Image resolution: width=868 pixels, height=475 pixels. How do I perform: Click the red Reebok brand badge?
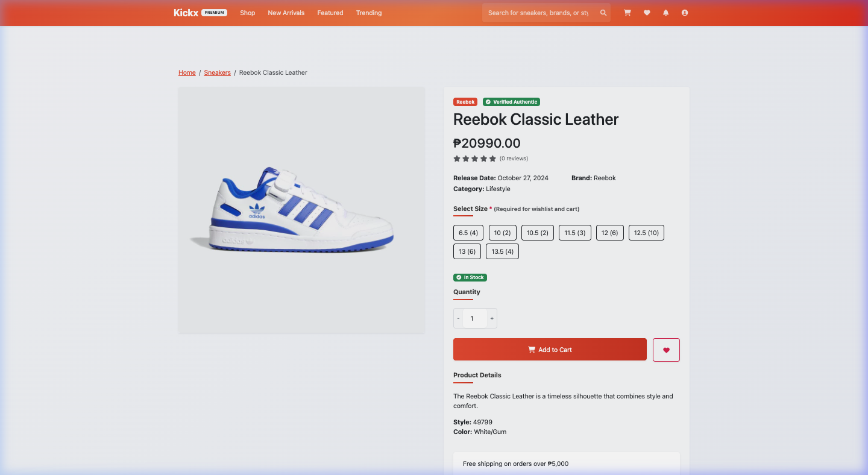(465, 102)
